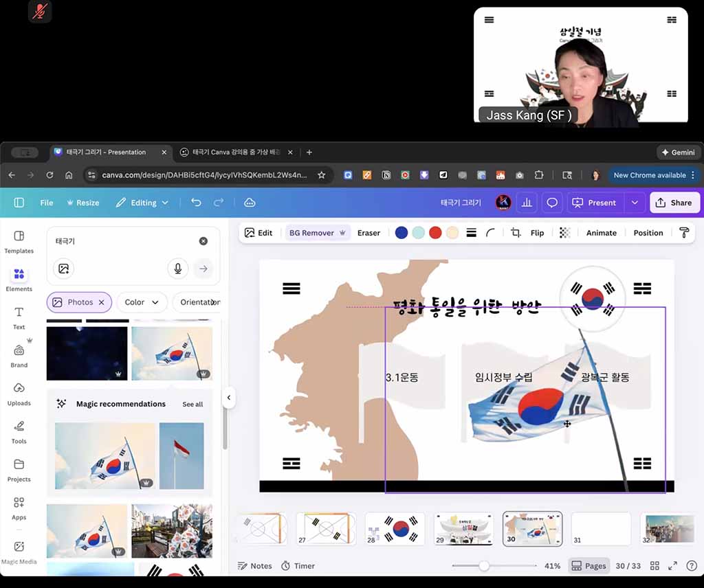The height and width of the screenshot is (588, 704).
Task: Open the Editing mode dropdown
Action: (x=142, y=203)
